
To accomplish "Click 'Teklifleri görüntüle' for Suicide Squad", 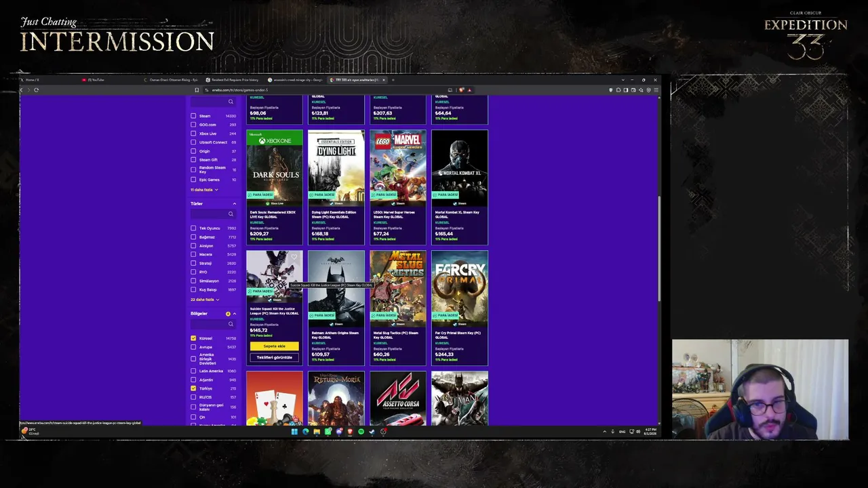I will tap(274, 358).
